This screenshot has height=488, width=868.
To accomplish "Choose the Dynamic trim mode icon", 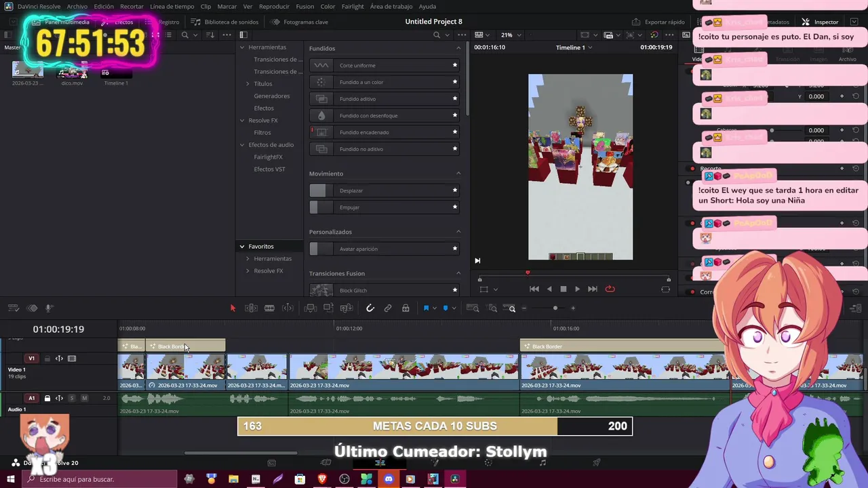I will (x=288, y=308).
